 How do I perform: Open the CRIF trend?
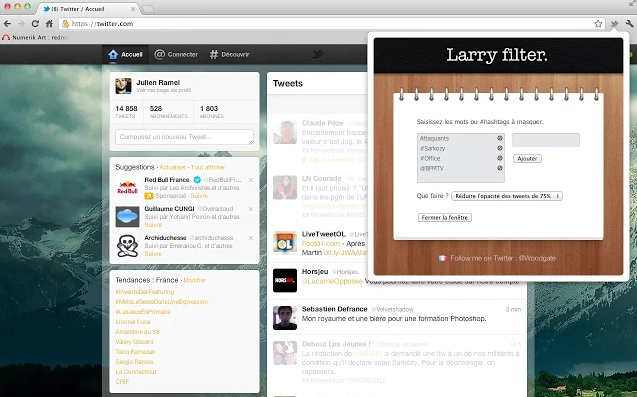[x=122, y=382]
